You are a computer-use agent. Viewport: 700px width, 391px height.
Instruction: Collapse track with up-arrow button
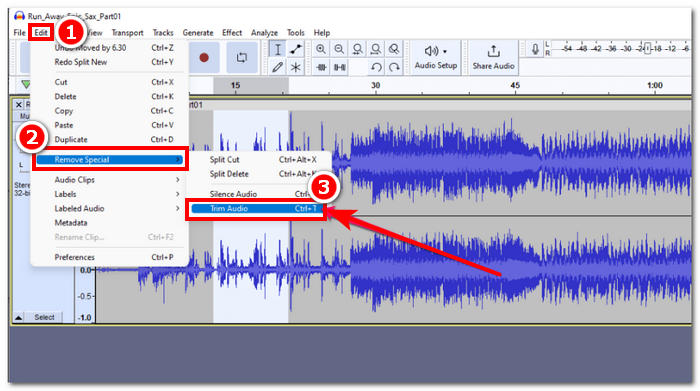click(18, 317)
